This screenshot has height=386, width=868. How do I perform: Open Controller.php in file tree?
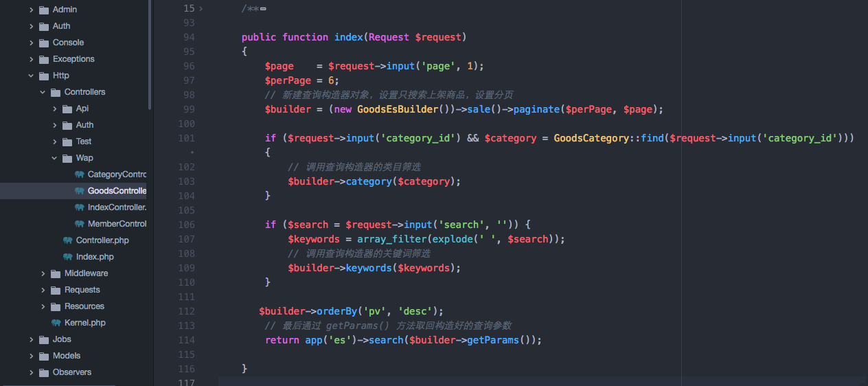102,240
